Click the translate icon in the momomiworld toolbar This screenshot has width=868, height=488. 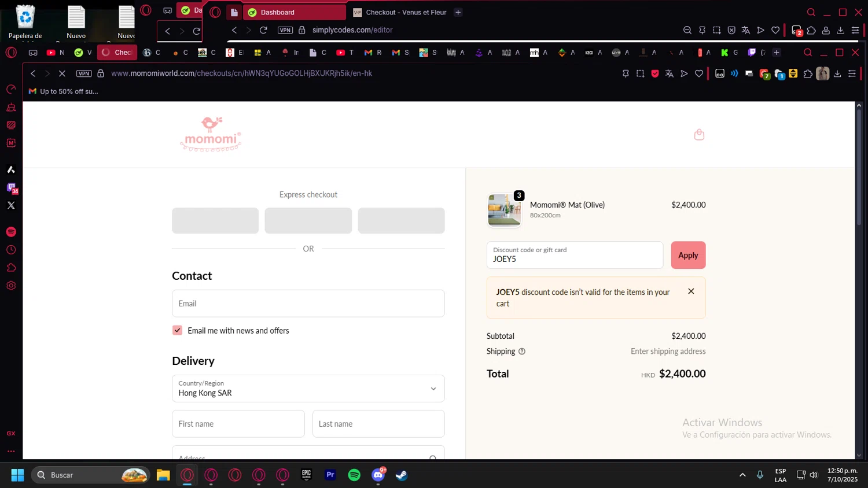click(670, 73)
